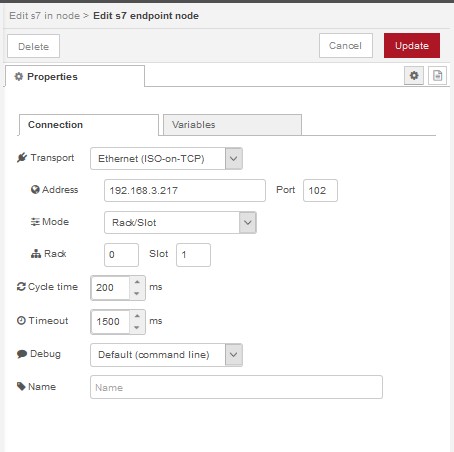This screenshot has height=452, width=454.
Task: Click the Name text field
Action: tap(236, 387)
